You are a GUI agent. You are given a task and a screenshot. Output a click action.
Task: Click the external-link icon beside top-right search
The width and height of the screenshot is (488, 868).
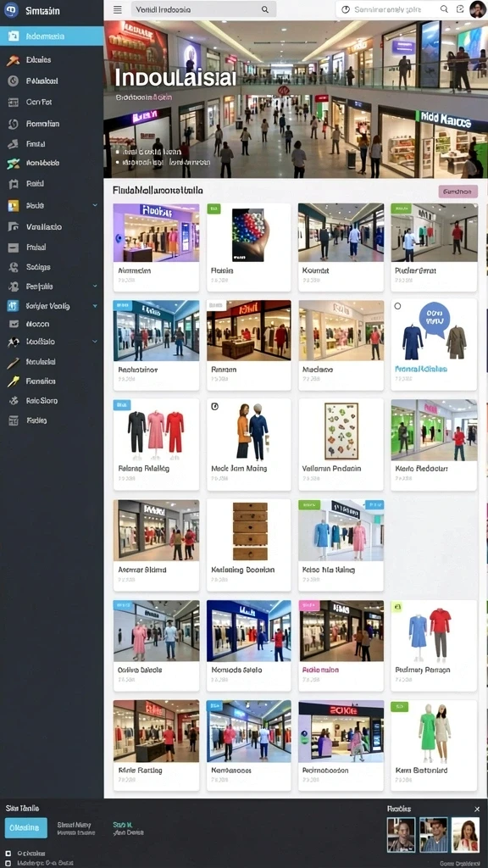(460, 9)
